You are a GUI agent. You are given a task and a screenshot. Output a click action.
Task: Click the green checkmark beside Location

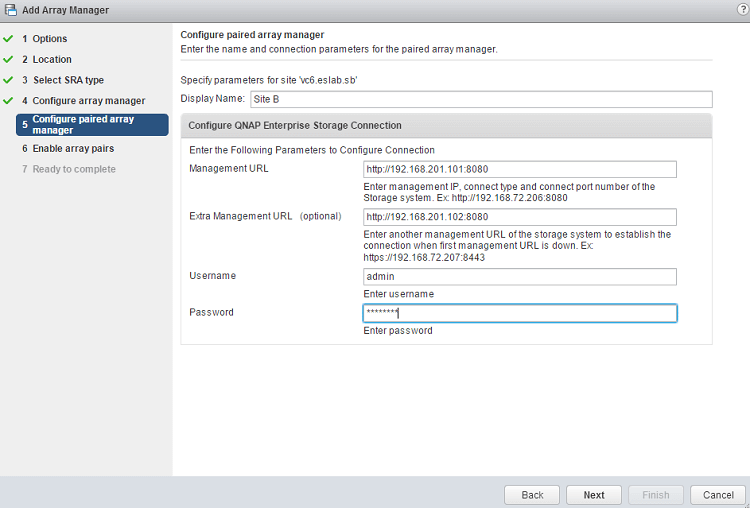[8, 60]
